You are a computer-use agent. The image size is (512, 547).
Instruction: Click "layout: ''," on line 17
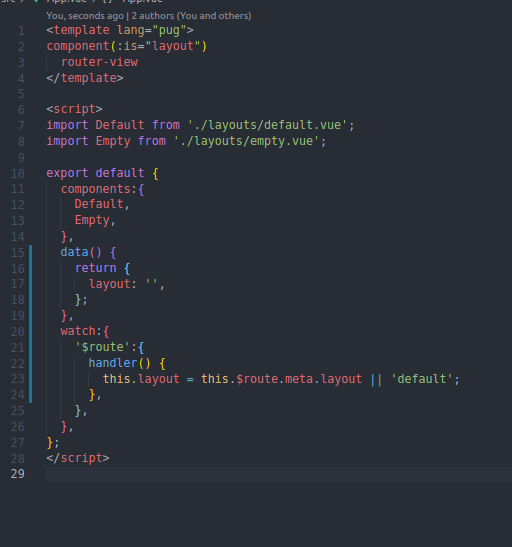pos(127,284)
